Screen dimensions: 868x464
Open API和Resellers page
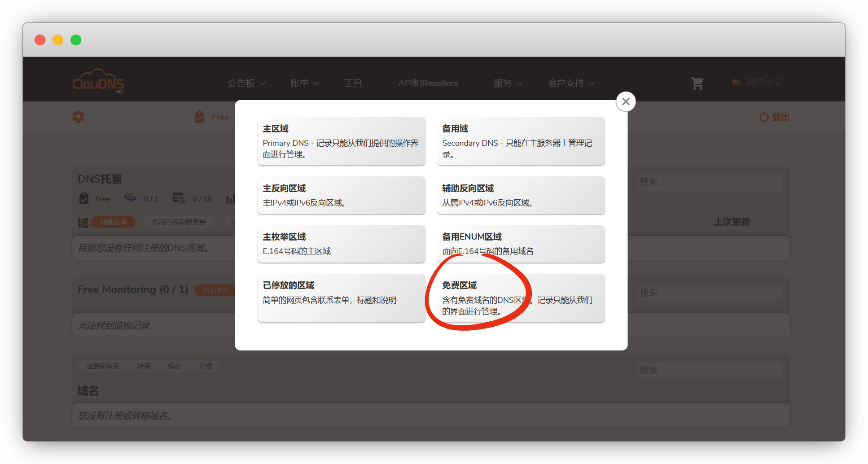(428, 83)
